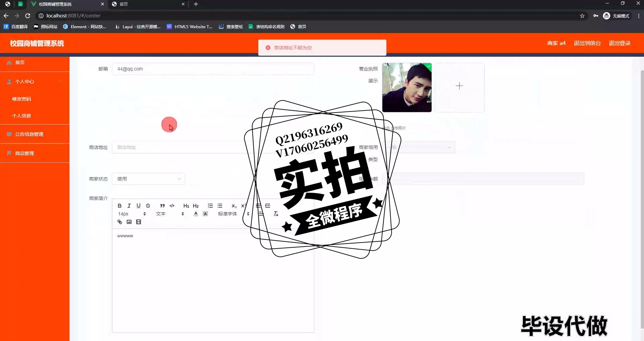Open the 标准字体 font family dropdown
Screen dimensions: 644x341
click(x=234, y=214)
